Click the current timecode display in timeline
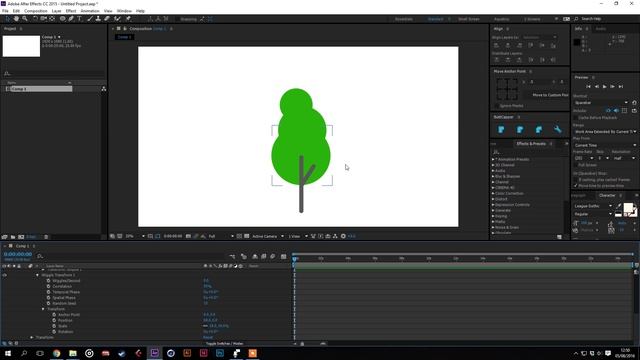The height and width of the screenshot is (360, 640). click(x=18, y=254)
